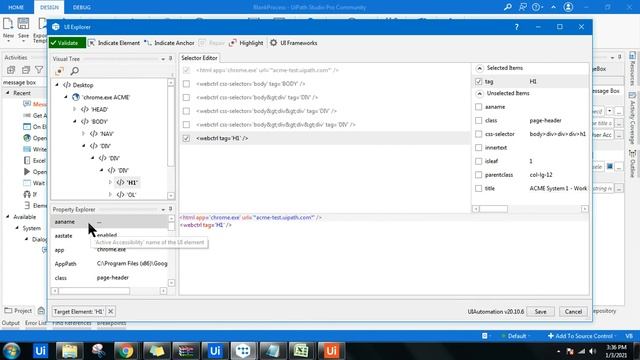
Task: Click the Validate button
Action: click(x=67, y=43)
